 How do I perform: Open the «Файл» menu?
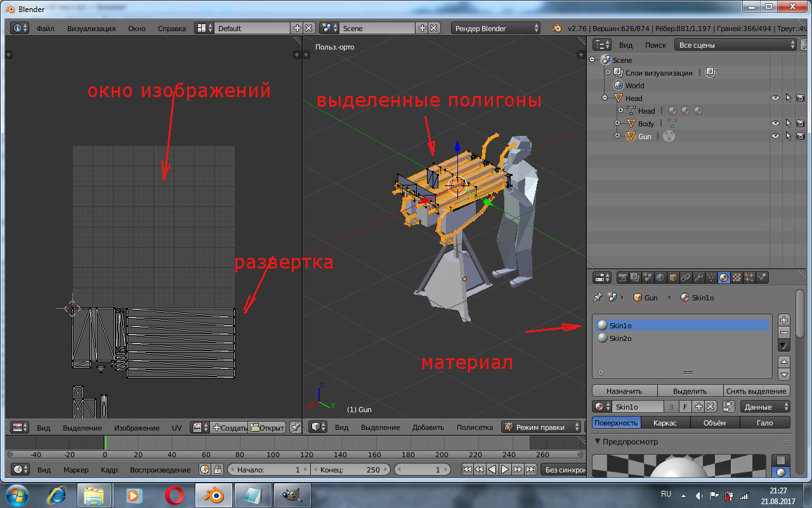click(45, 29)
